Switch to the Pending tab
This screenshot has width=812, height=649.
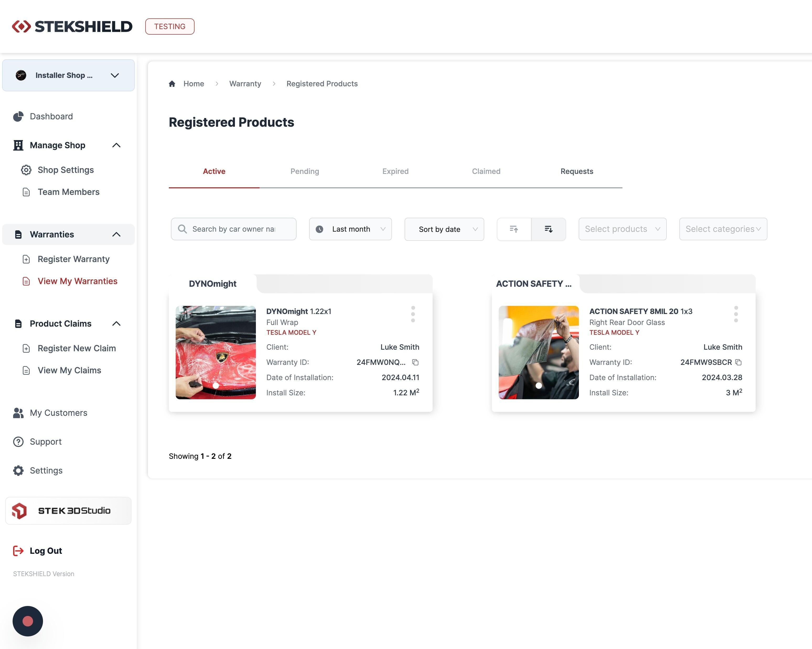(305, 172)
